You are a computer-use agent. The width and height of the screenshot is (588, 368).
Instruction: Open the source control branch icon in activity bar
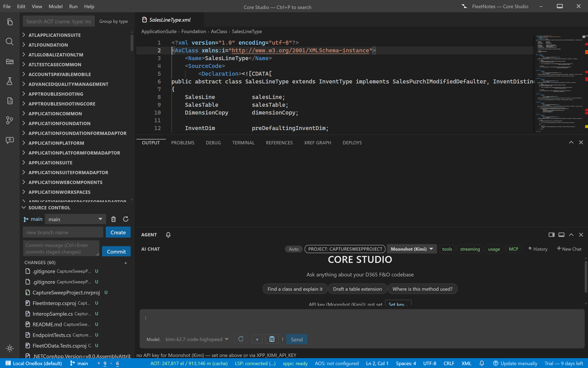coord(10,120)
